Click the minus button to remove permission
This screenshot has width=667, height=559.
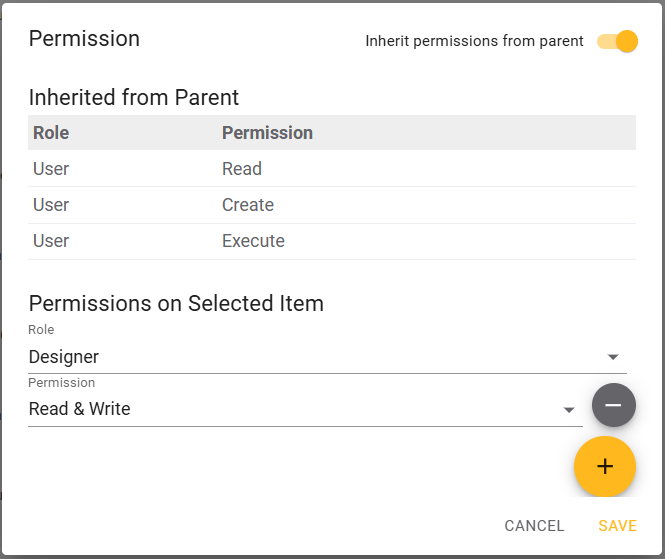pyautogui.click(x=613, y=405)
